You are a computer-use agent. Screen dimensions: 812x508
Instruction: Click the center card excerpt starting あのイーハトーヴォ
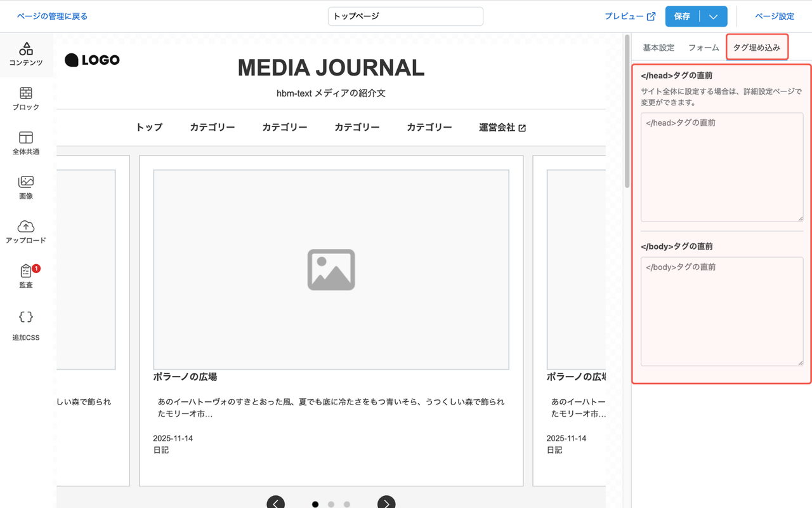[331, 408]
